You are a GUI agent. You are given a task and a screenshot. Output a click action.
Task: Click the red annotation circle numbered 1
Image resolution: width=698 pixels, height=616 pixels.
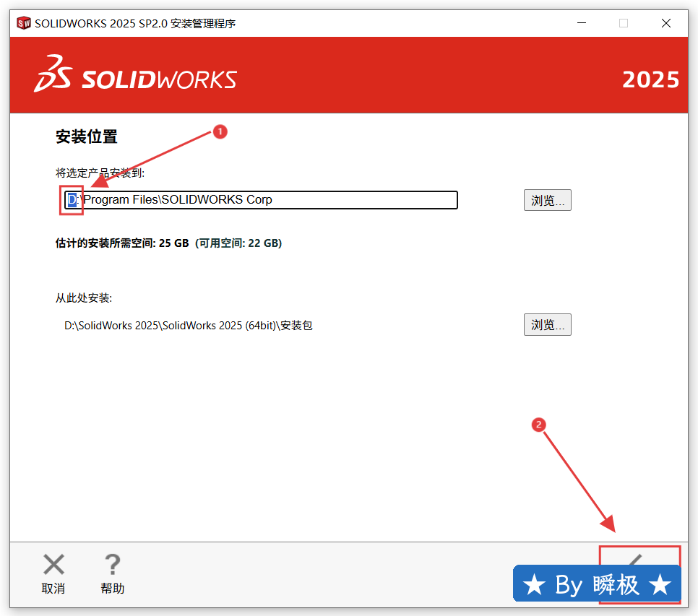pyautogui.click(x=220, y=131)
